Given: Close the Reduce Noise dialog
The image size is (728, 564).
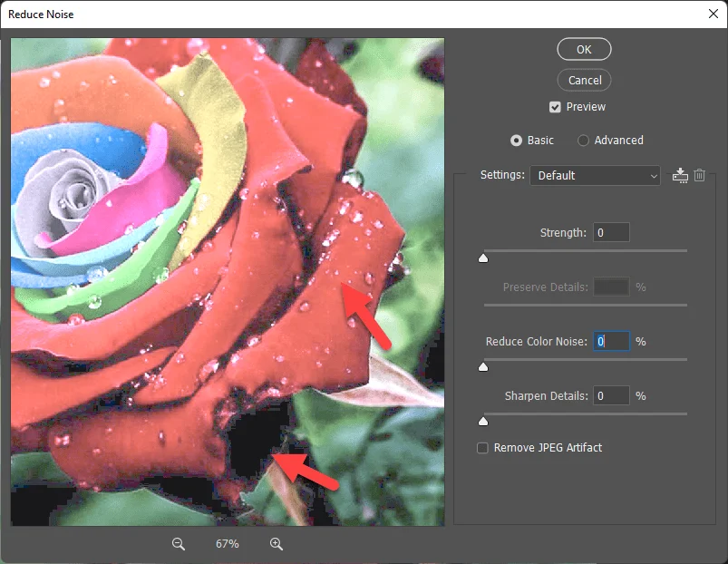Looking at the screenshot, I should (713, 14).
